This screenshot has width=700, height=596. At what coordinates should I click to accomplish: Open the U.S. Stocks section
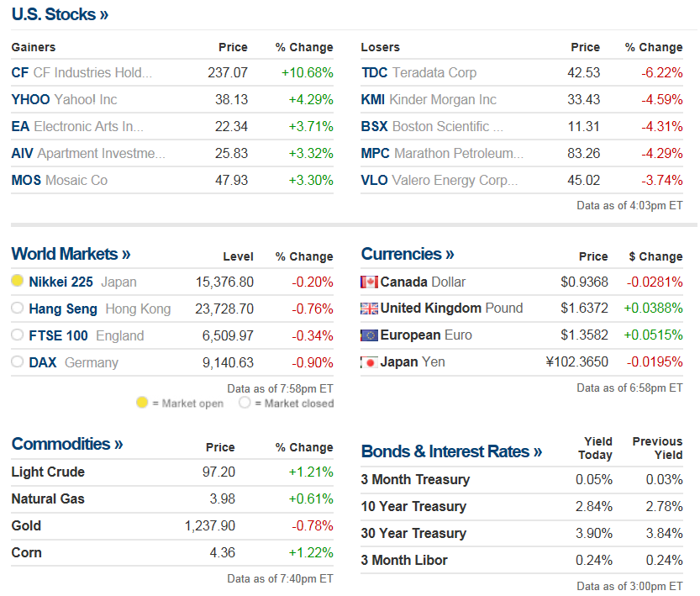(60, 14)
